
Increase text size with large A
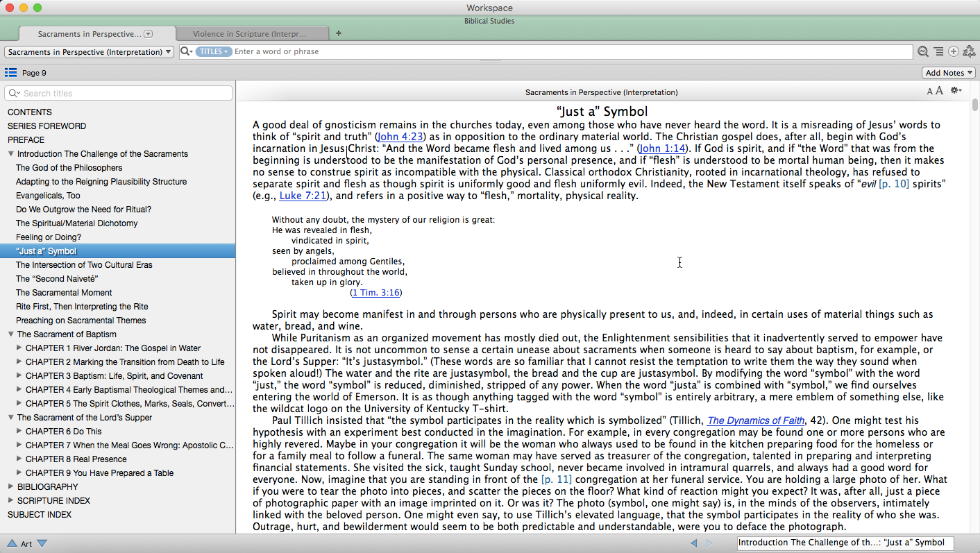[x=939, y=91]
